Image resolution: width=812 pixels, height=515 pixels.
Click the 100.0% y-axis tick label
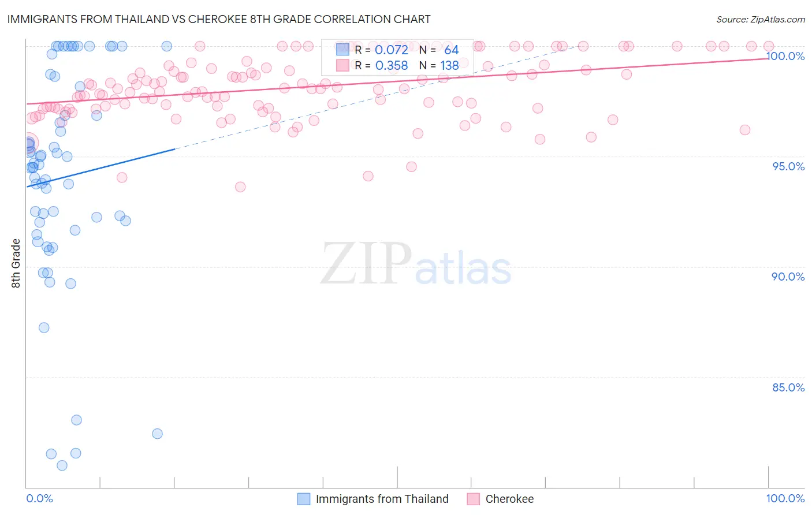pyautogui.click(x=785, y=56)
